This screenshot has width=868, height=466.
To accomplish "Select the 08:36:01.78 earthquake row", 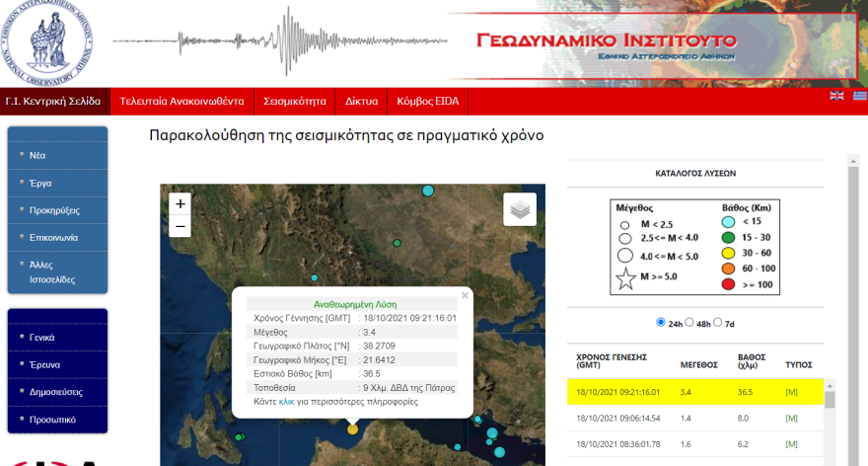I will (x=695, y=444).
